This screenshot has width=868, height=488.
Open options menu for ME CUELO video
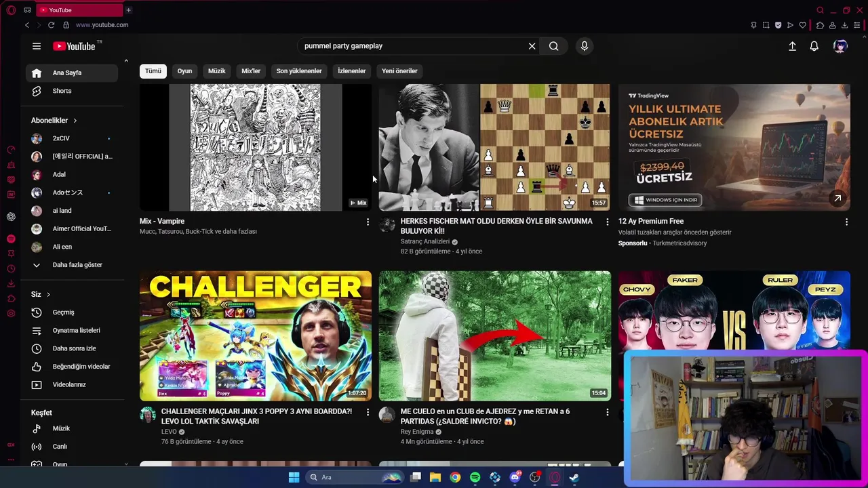click(607, 412)
